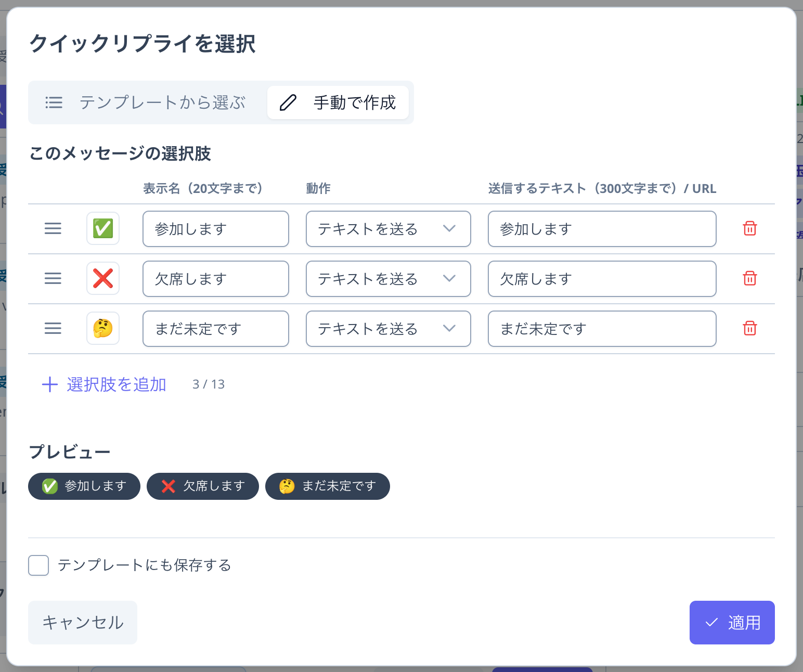Click the プレビュー section heading

(70, 451)
